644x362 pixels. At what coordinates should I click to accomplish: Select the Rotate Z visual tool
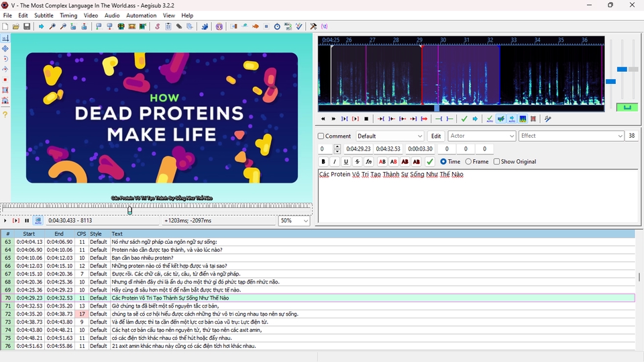pyautogui.click(x=5, y=59)
